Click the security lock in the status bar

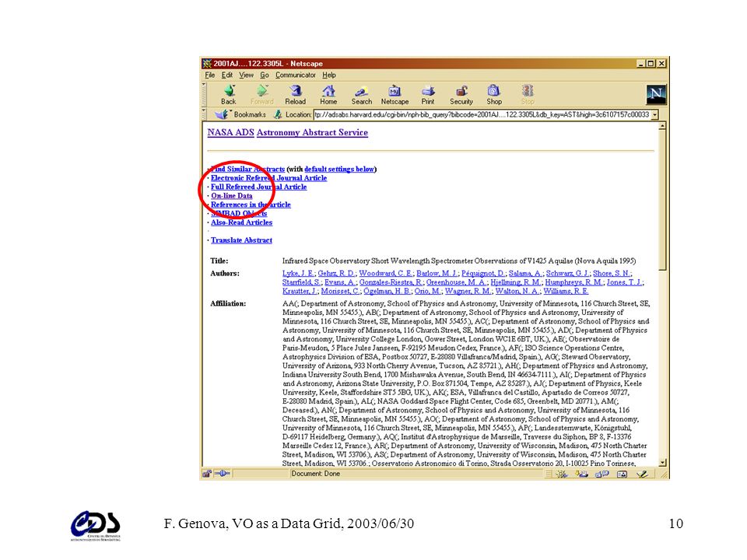pos(207,474)
